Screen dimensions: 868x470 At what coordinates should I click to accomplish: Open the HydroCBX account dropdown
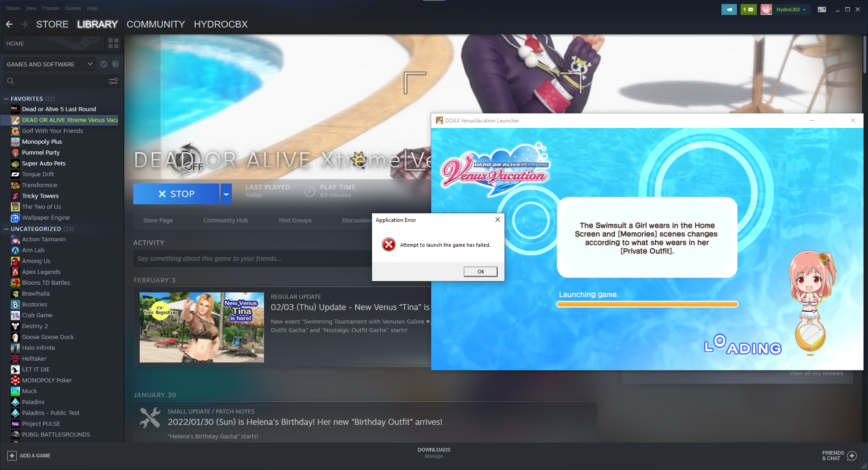(x=791, y=9)
